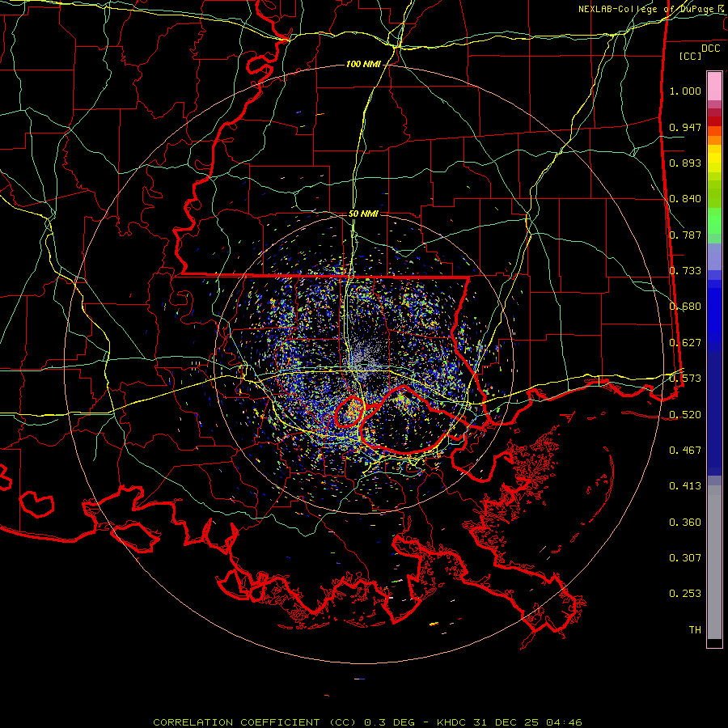Select the 0.573 legend value
Screen dimensions: 728x728
[x=685, y=379]
